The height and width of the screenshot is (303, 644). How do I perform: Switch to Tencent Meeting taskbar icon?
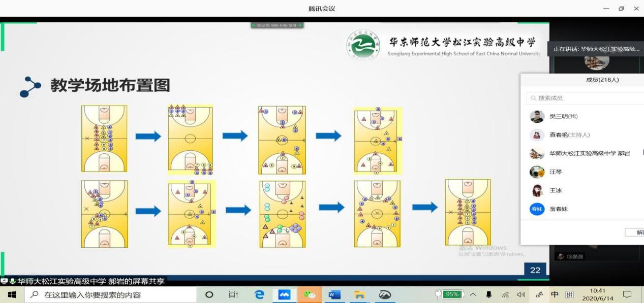pos(284,294)
